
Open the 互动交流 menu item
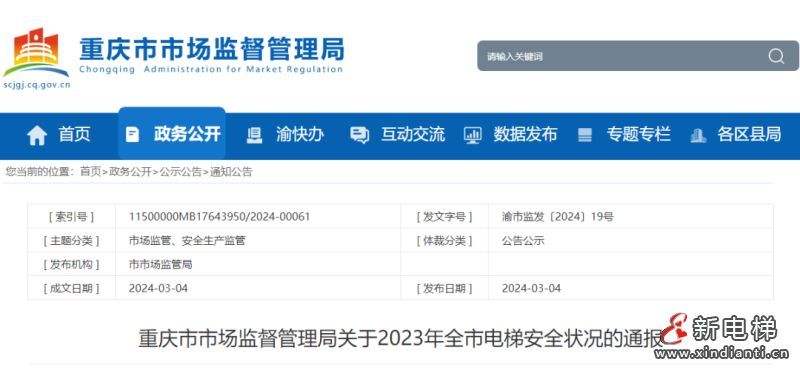click(413, 135)
